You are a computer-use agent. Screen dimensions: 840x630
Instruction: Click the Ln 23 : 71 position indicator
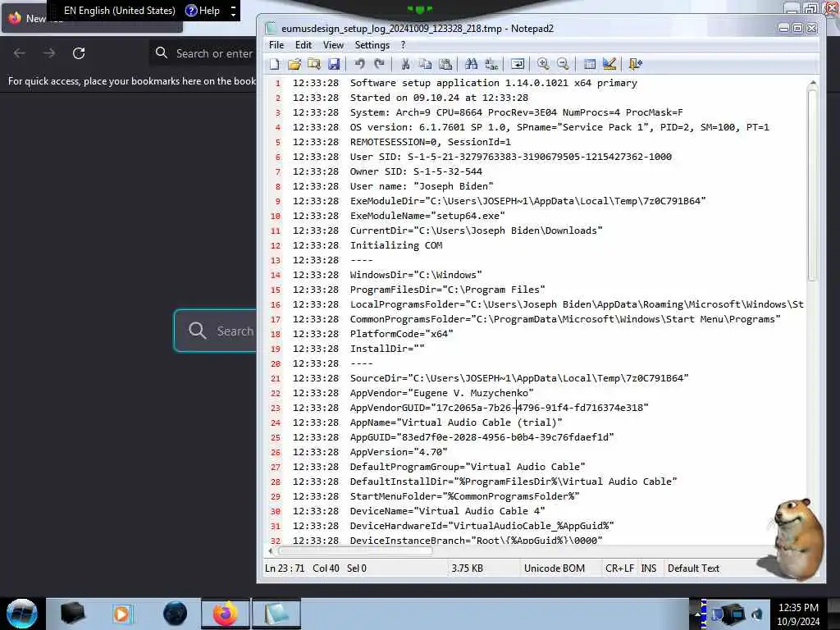(x=285, y=568)
